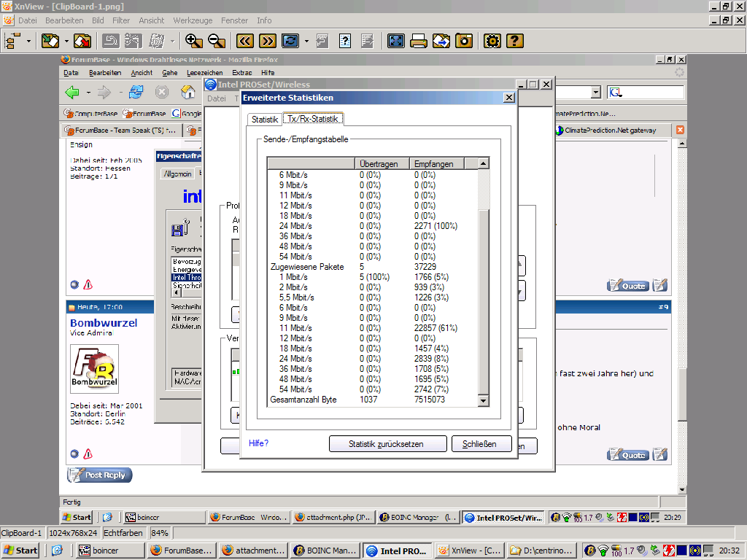Image resolution: width=747 pixels, height=560 pixels.
Task: Expand the Browser icon dropdown arrow
Action: tap(28, 41)
